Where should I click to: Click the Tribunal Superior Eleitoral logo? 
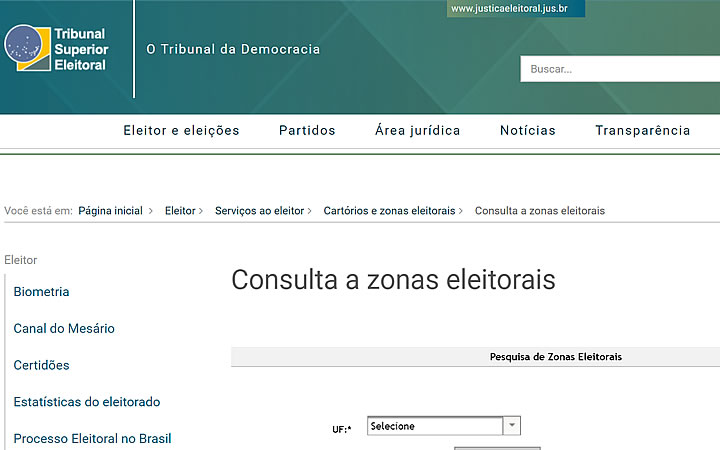click(56, 49)
